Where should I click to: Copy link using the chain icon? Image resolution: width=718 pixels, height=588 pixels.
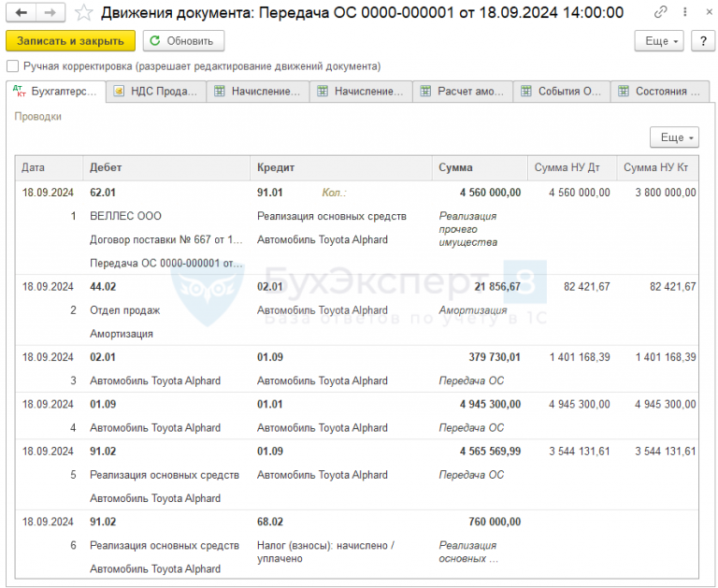pyautogui.click(x=660, y=12)
